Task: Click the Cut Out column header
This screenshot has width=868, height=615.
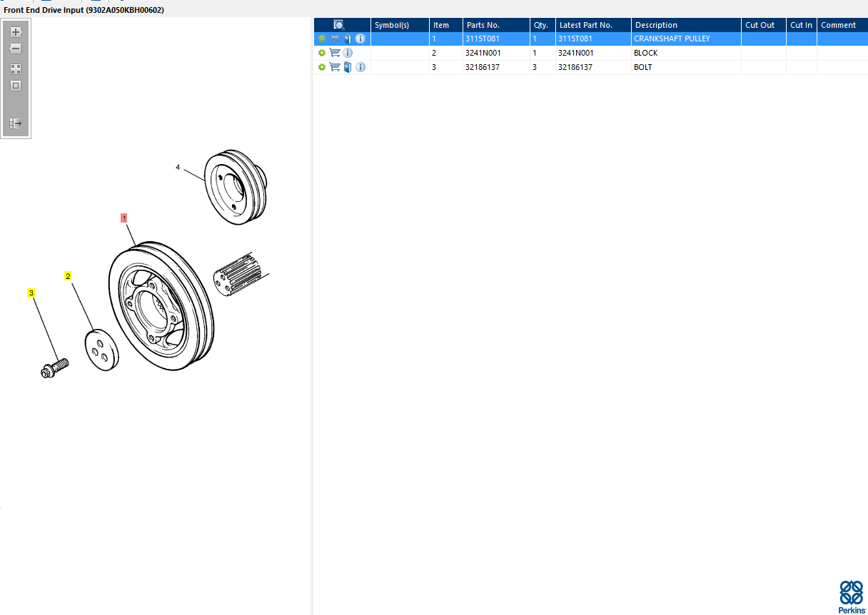Action: 764,25
